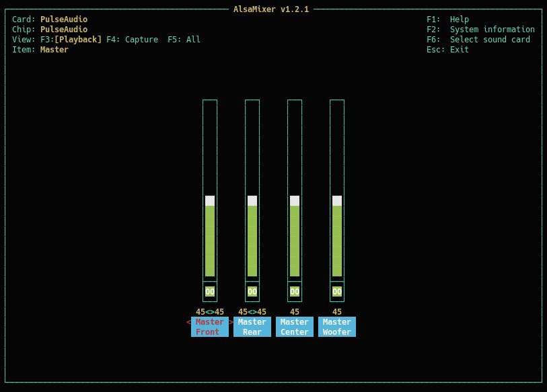Toggle the Master Center mute indicator
The image size is (547, 392).
click(295, 292)
